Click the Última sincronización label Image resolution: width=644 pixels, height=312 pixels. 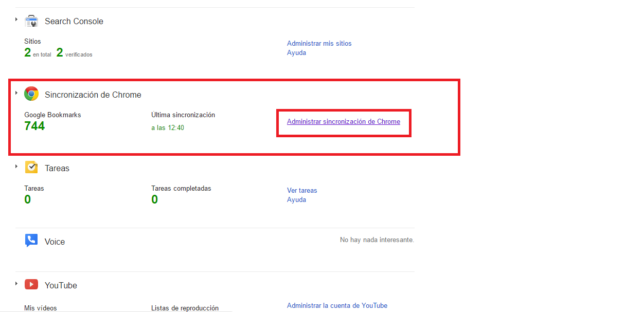click(183, 115)
